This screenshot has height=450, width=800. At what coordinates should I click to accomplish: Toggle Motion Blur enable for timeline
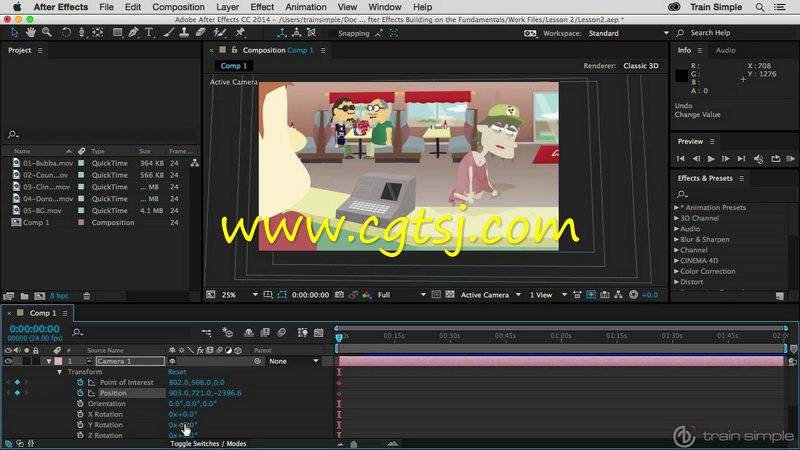tap(282, 333)
